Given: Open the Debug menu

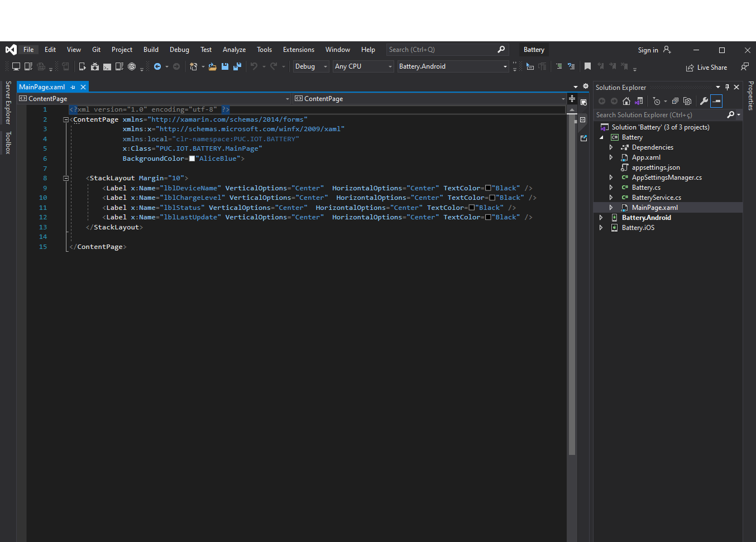Looking at the screenshot, I should 179,49.
